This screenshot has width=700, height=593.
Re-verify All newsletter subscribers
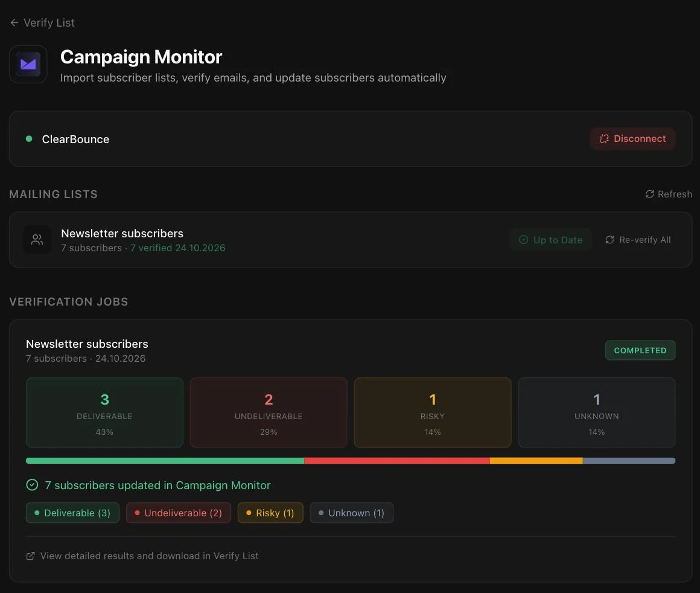pyautogui.click(x=637, y=240)
